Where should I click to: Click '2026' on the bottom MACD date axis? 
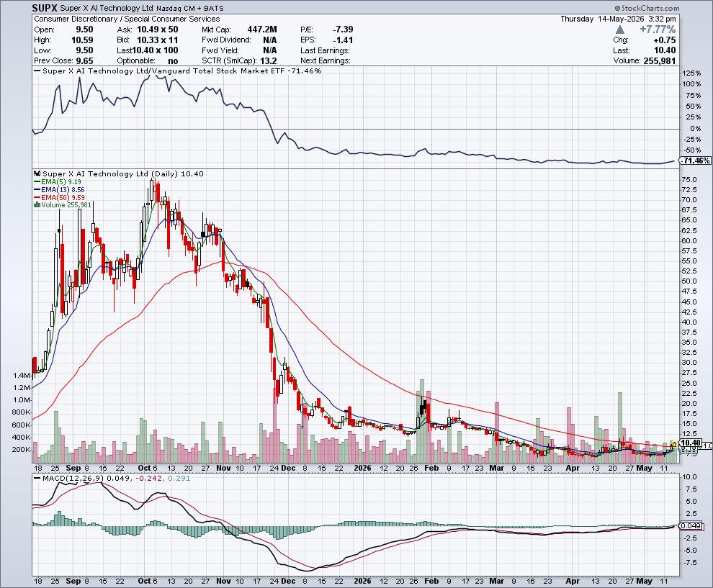(x=362, y=581)
